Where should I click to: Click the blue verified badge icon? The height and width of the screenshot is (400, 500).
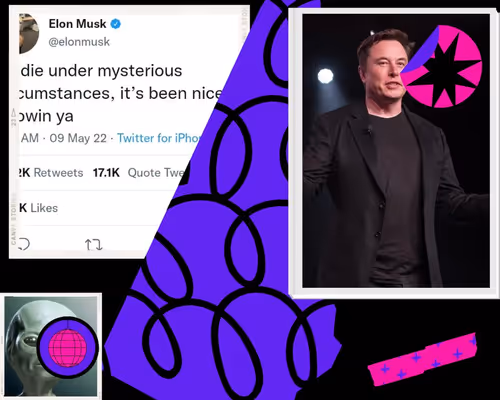[116, 24]
